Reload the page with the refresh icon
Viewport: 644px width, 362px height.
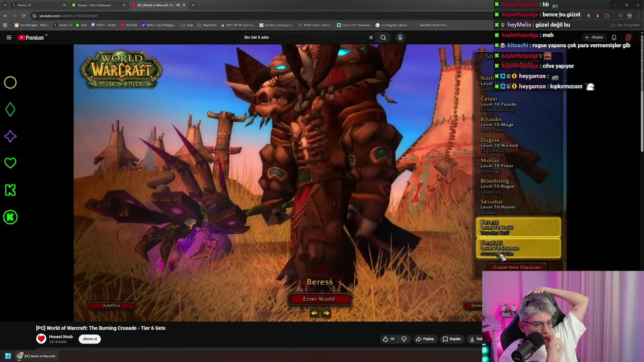point(23,16)
